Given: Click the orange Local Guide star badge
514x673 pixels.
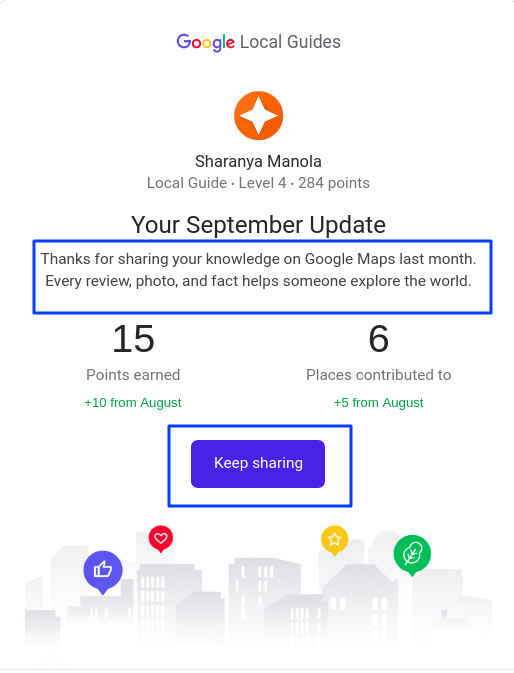Looking at the screenshot, I should tap(258, 115).
